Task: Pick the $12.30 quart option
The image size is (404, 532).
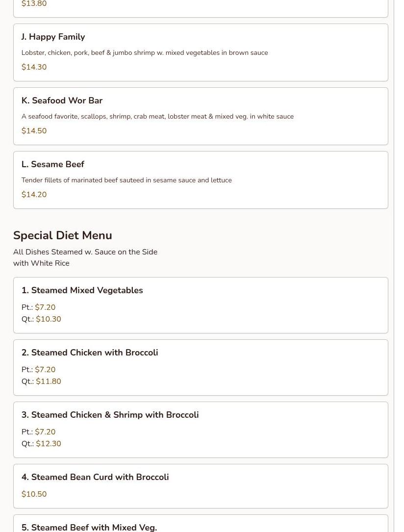Action: pos(49,444)
